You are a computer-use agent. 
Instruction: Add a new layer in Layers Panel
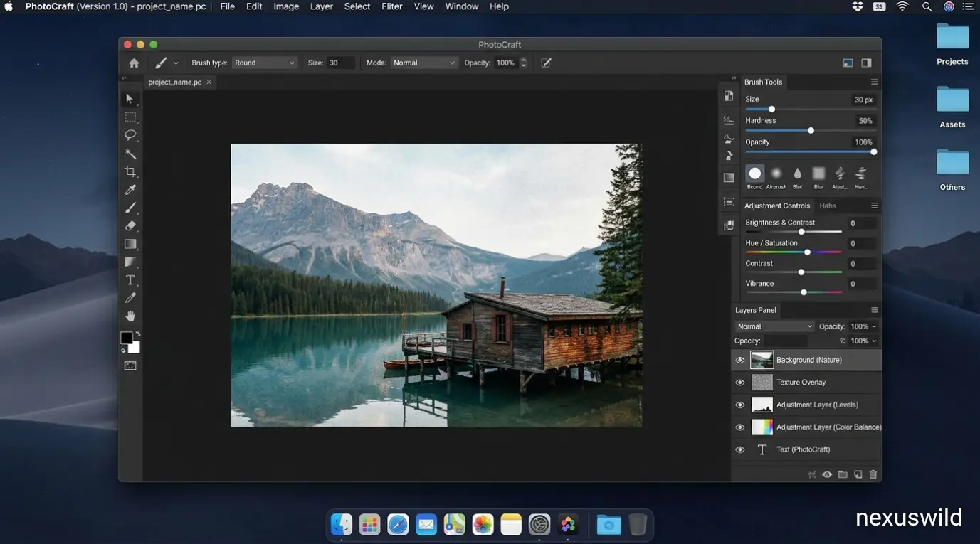(x=858, y=474)
